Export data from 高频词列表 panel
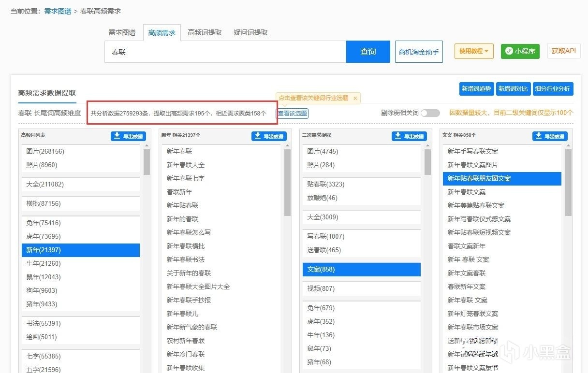 point(128,136)
